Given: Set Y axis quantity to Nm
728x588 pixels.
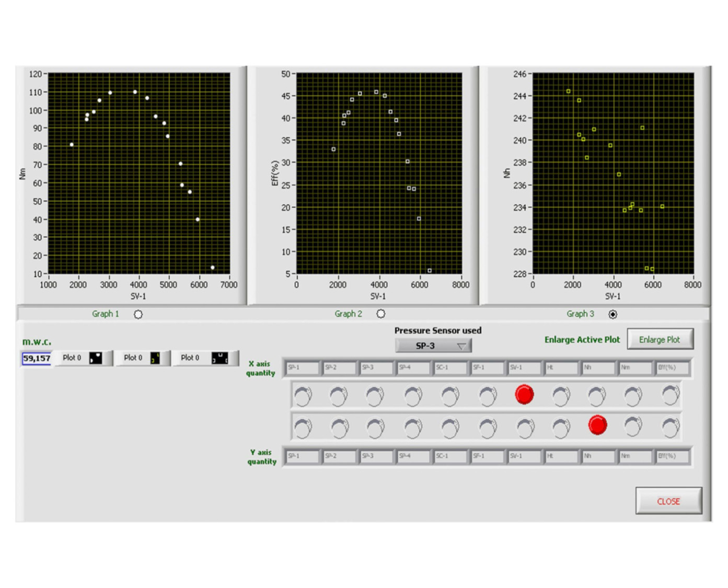Looking at the screenshot, I should coord(633,426).
